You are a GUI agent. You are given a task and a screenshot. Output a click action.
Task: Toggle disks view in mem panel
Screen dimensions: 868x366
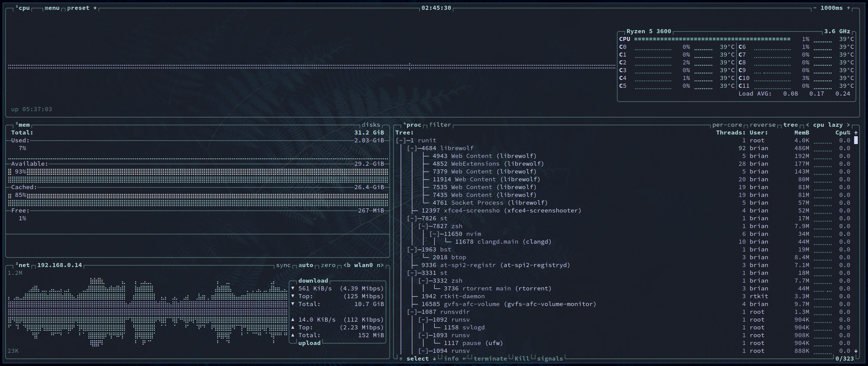coord(371,125)
